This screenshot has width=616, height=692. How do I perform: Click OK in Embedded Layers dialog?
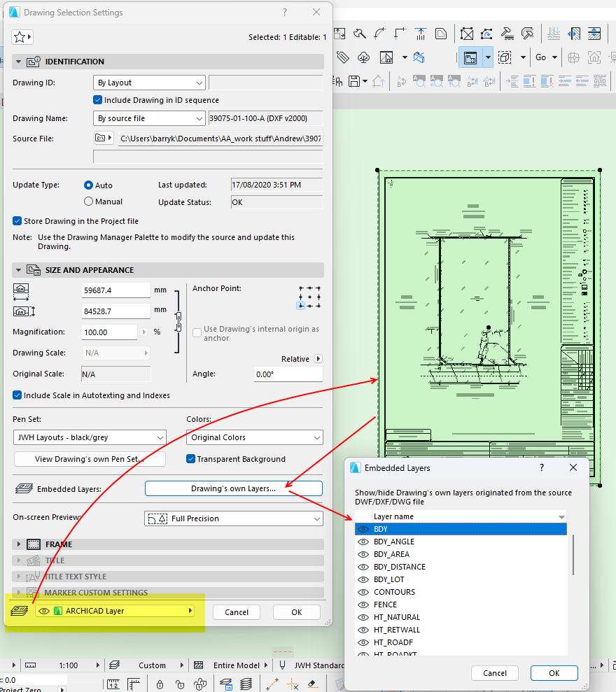[554, 673]
